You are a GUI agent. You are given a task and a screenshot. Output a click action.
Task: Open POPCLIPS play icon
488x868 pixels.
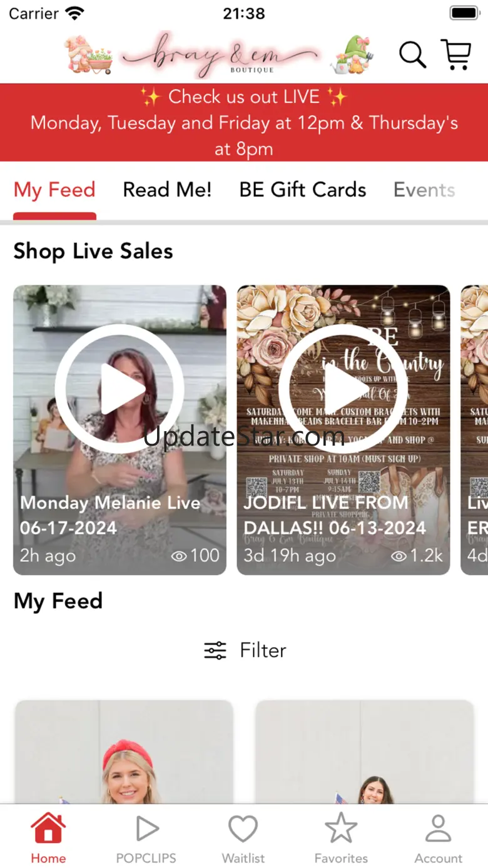(x=146, y=829)
